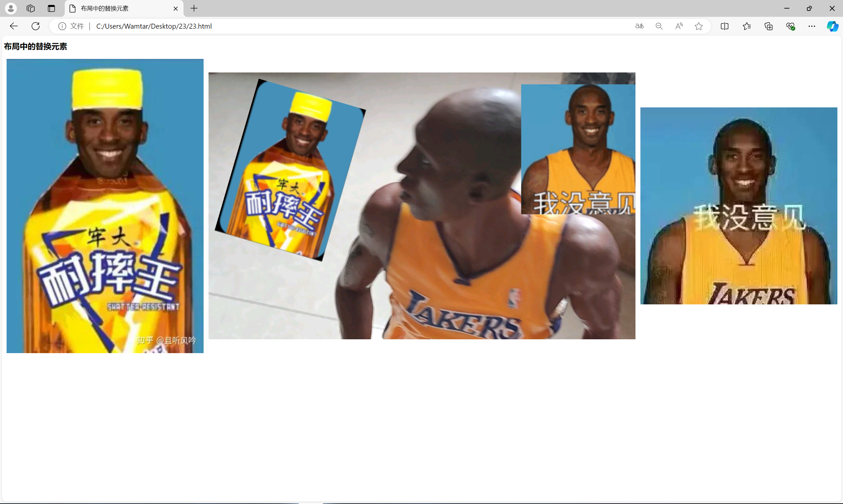Viewport: 843px width, 504px height.
Task: Open Browser essentials heart icon
Action: pos(790,26)
